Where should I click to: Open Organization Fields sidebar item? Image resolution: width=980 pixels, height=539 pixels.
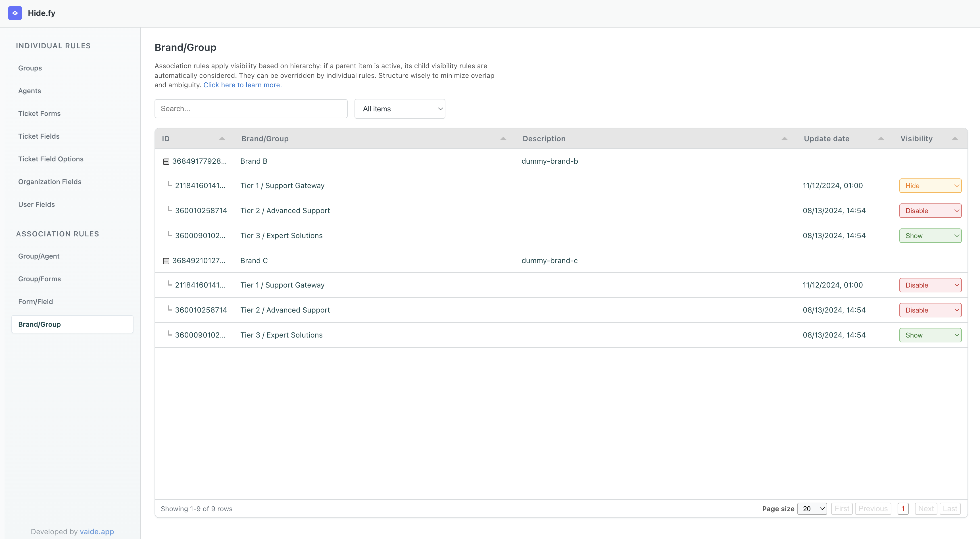click(49, 182)
